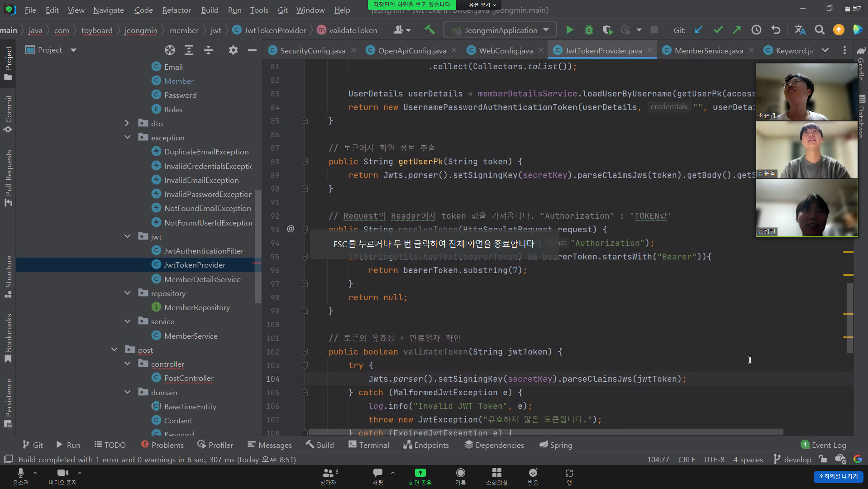The height and width of the screenshot is (489, 868).
Task: Update project via Git blue arrow
Action: tap(699, 30)
